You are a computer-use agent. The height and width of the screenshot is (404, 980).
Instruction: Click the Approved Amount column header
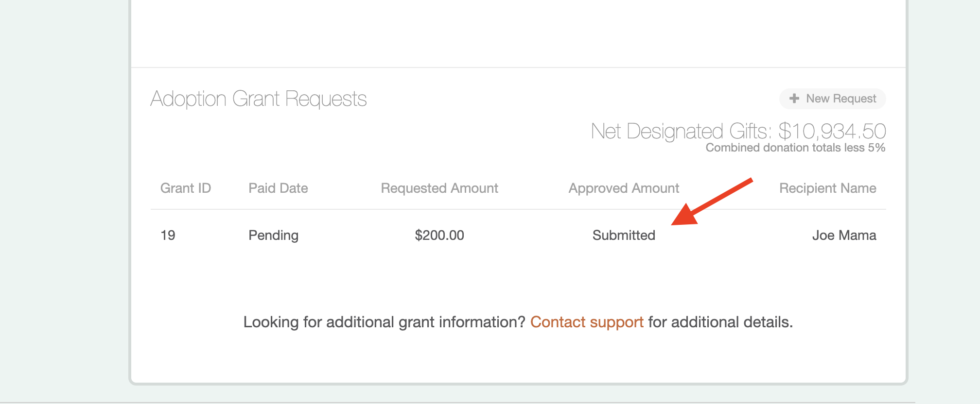point(624,188)
